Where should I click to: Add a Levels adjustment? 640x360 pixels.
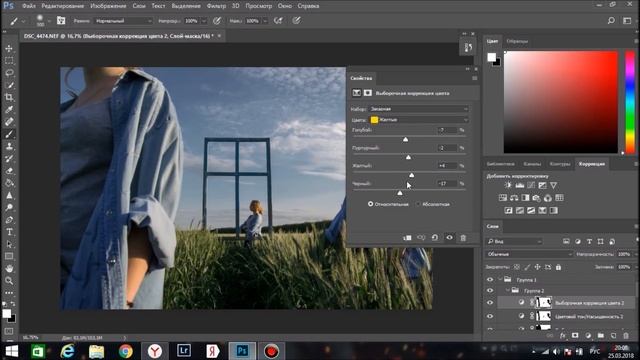coord(520,185)
